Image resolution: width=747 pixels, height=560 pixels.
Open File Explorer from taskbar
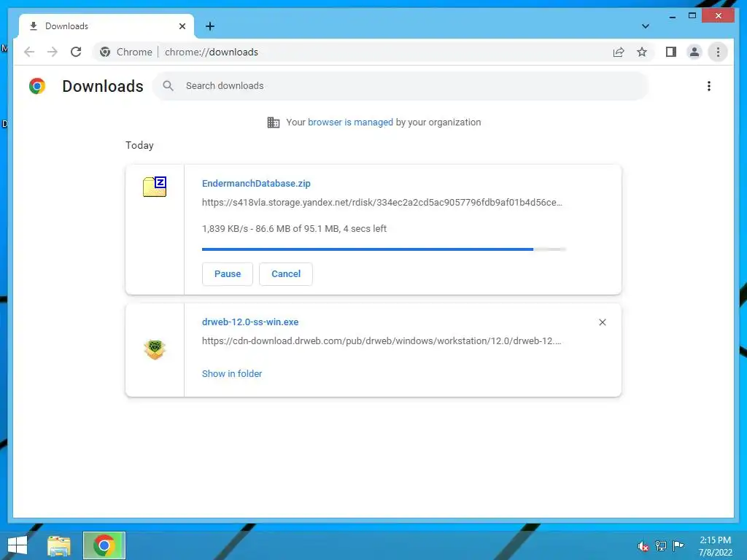(58, 545)
